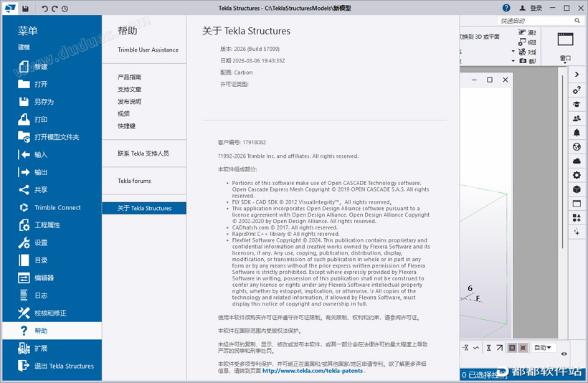Click the Tekla Structures logo menu icon
Screen dimensions: 588x383
tap(10, 8)
